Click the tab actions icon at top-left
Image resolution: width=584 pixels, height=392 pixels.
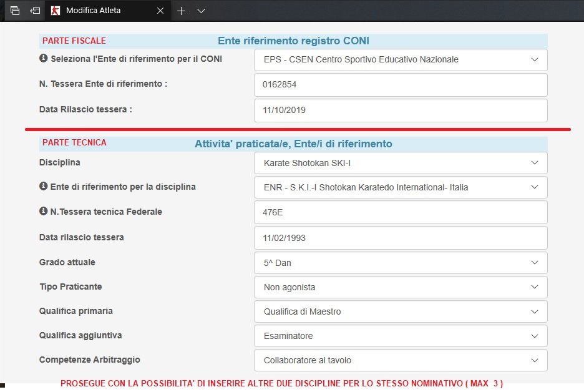click(x=15, y=11)
